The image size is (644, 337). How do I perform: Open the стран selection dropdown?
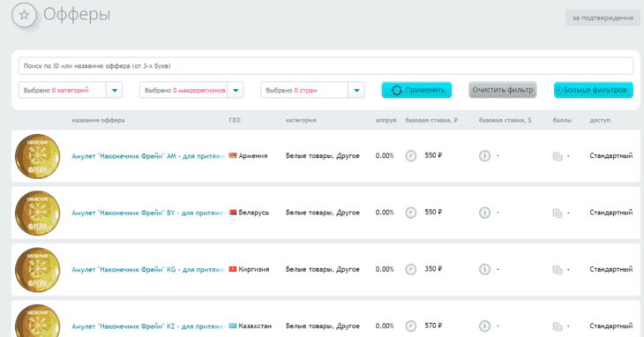click(312, 90)
